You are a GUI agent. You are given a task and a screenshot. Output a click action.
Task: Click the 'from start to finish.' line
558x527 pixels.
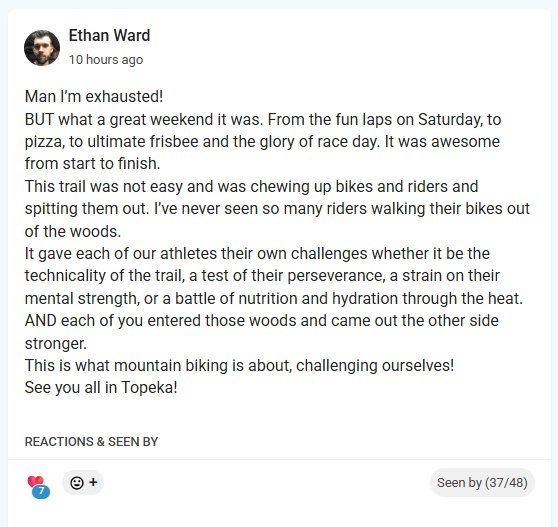(x=93, y=164)
